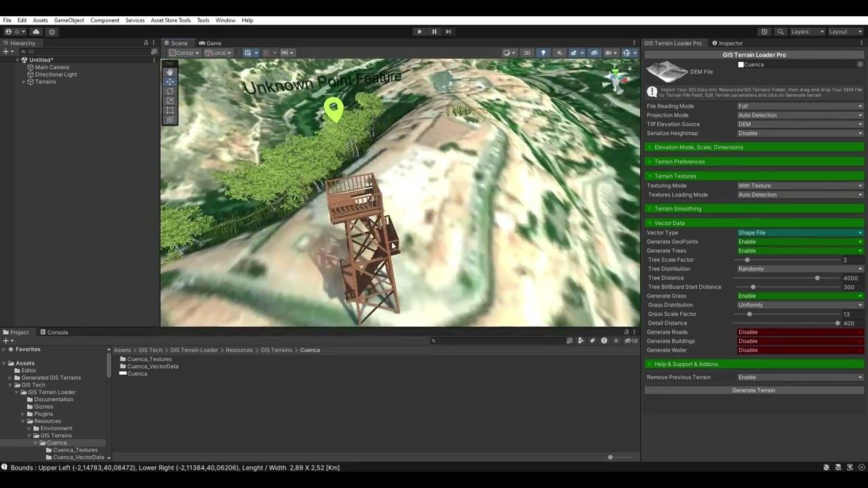Switch to the Console tab
This screenshot has height=488, width=868.
coord(54,332)
